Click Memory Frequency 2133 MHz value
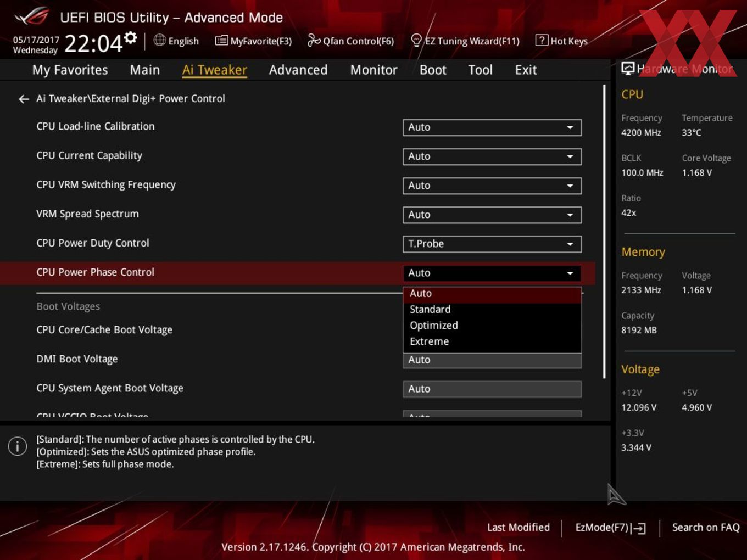This screenshot has width=747, height=560. click(641, 290)
